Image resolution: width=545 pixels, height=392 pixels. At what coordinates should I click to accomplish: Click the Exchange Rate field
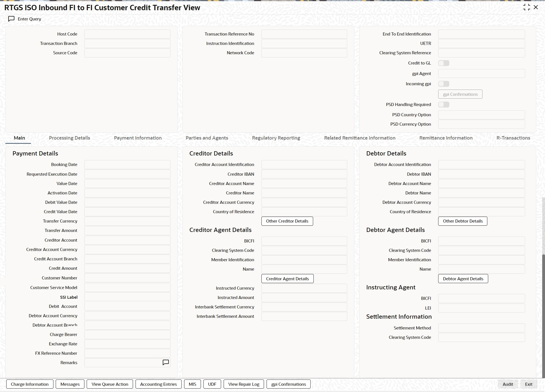point(127,344)
